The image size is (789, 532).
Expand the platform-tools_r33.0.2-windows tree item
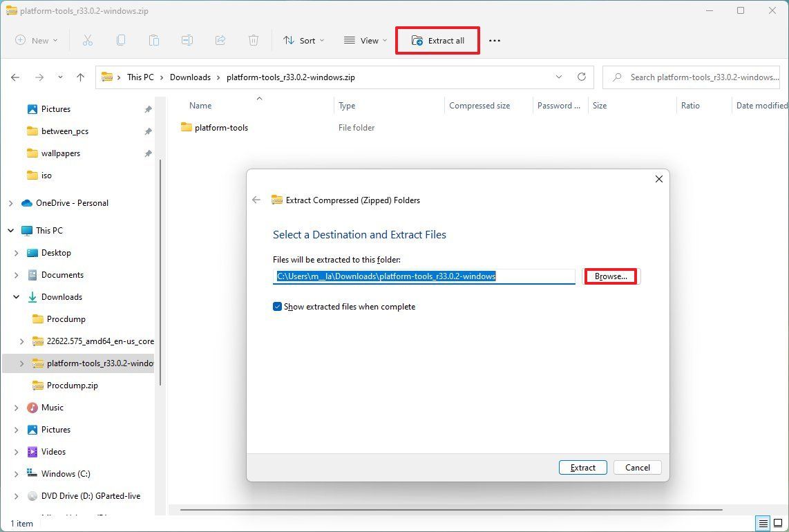21,363
